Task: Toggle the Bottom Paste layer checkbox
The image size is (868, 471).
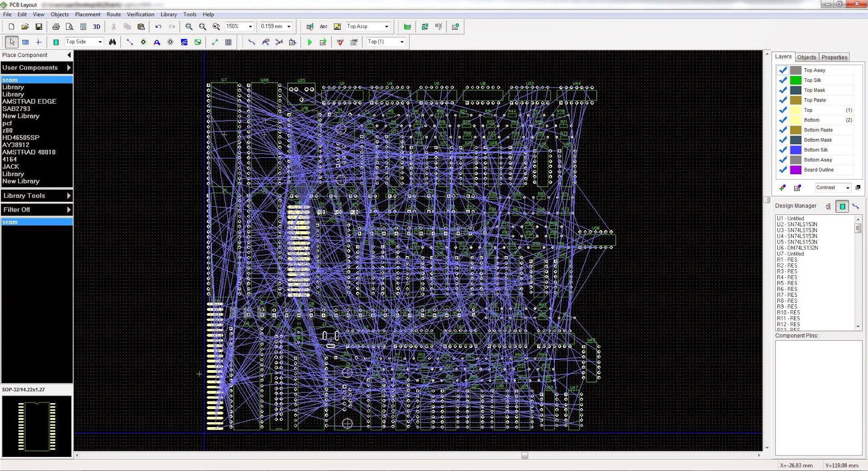Action: (783, 130)
